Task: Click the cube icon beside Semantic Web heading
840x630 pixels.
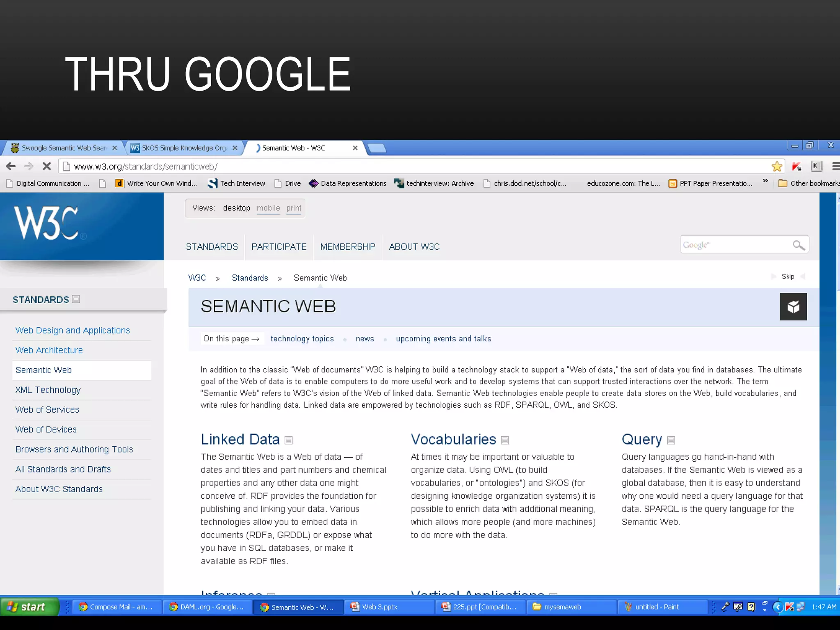Action: pos(793,306)
